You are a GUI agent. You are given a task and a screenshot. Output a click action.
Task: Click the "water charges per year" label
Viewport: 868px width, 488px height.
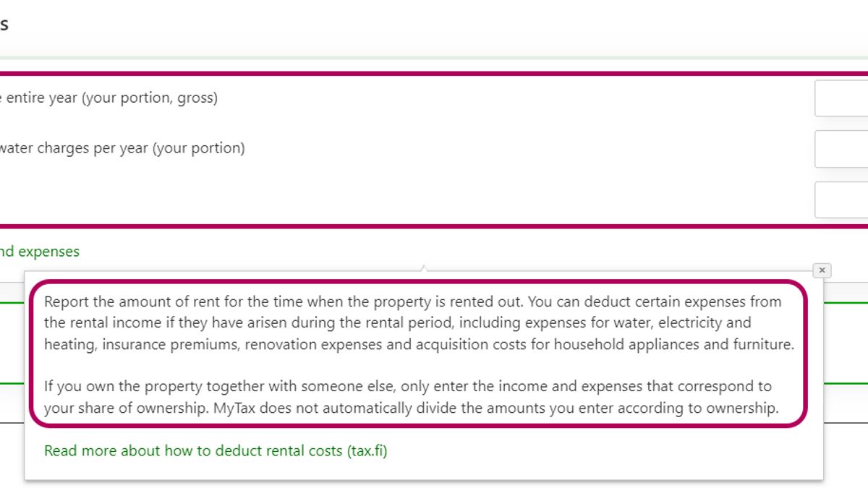click(72, 149)
